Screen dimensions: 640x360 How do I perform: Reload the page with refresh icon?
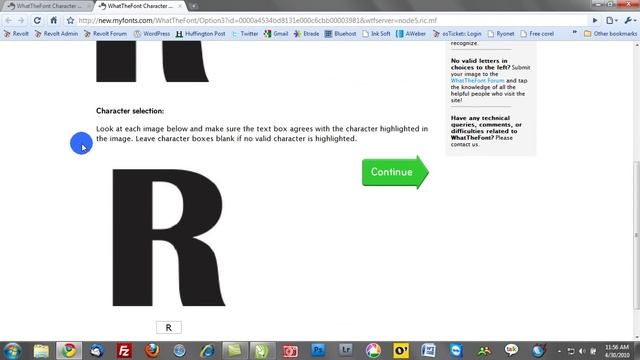(37, 20)
